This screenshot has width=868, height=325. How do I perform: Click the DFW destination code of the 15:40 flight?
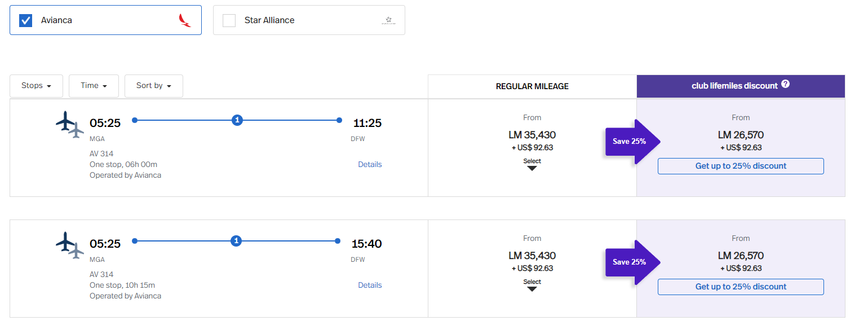click(358, 260)
